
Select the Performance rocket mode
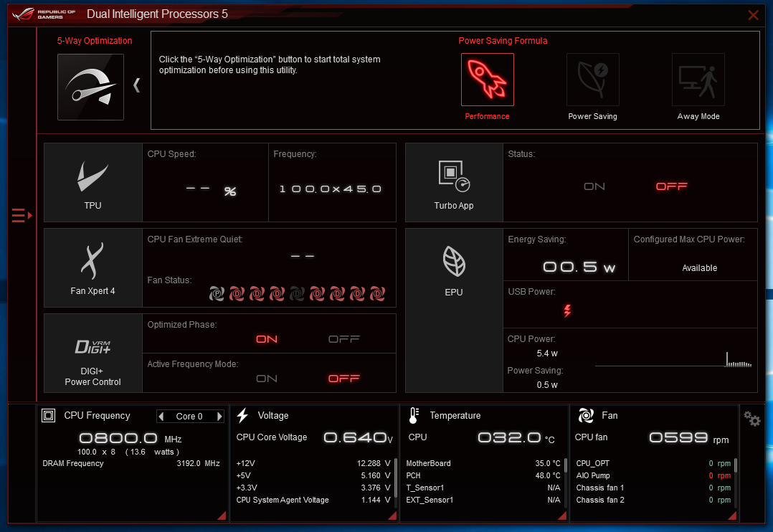(x=487, y=80)
